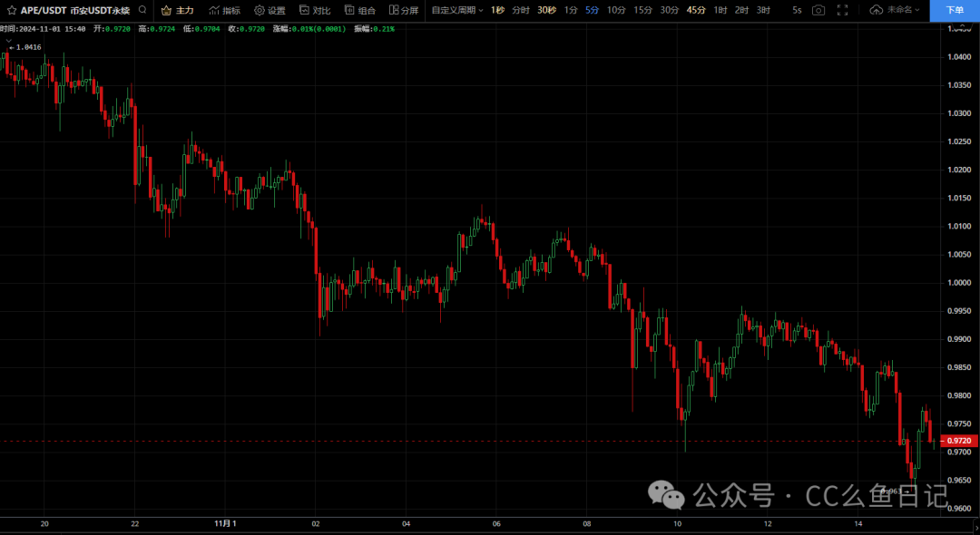Click the 12 date label on time axis
980x535 pixels.
point(768,523)
